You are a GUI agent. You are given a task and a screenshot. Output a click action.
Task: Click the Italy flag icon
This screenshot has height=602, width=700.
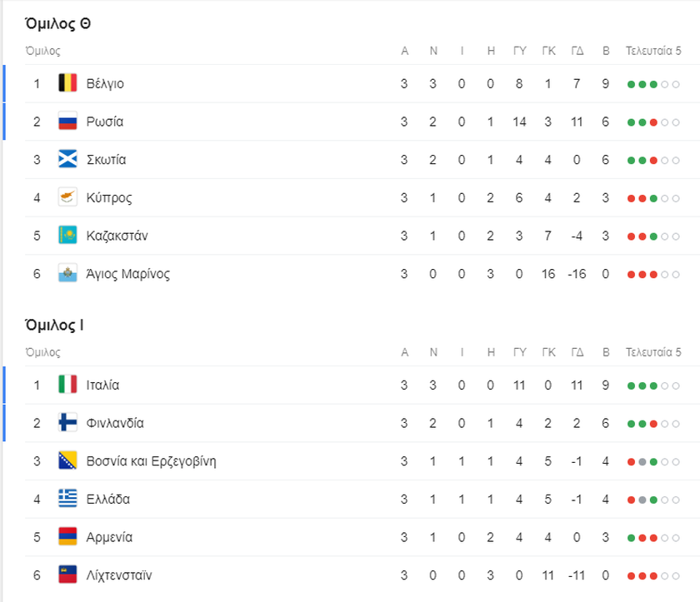point(67,385)
